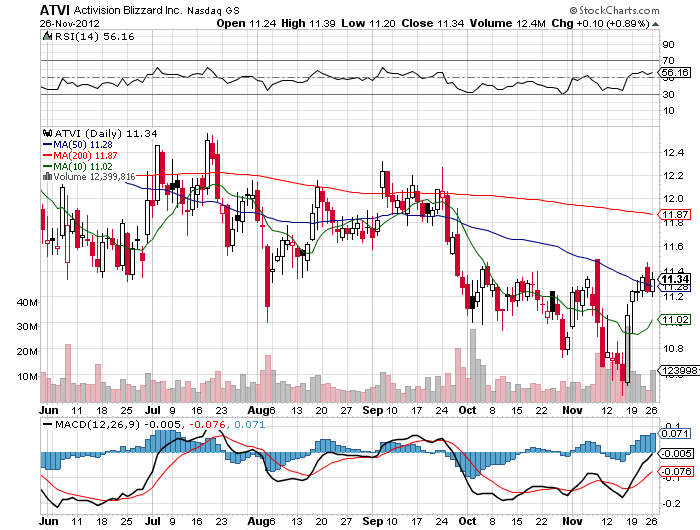Click the 'ATVI (Daily) 11.34' label

point(106,133)
